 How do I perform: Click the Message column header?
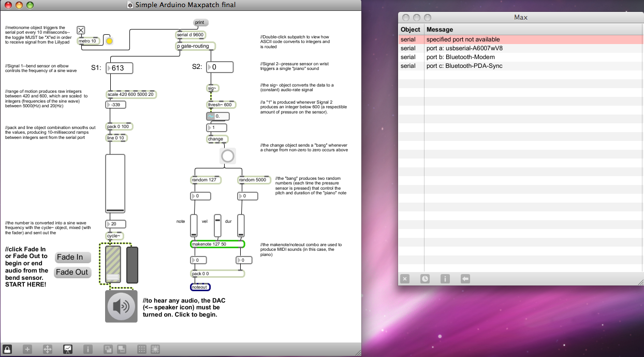[x=533, y=30]
